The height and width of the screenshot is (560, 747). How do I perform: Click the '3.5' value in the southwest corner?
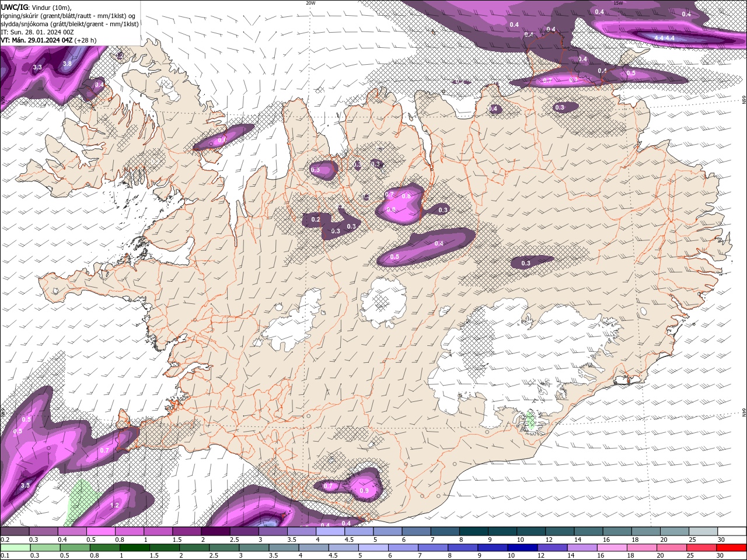(x=25, y=485)
